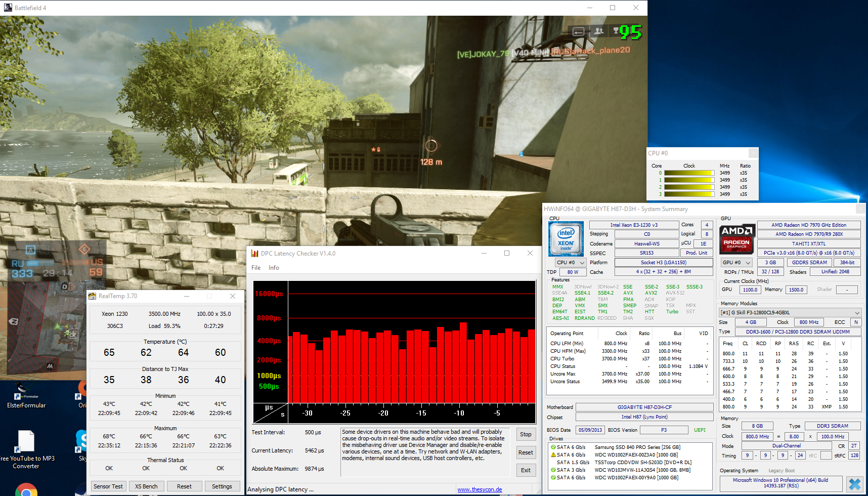Click the Haswell-WS codename field
This screenshot has width=868, height=496.
tap(646, 244)
